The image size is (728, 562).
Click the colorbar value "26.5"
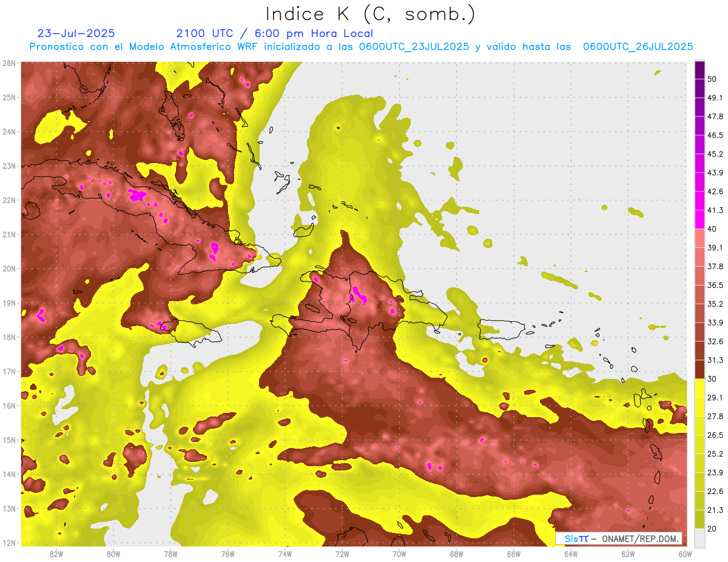[x=715, y=435]
